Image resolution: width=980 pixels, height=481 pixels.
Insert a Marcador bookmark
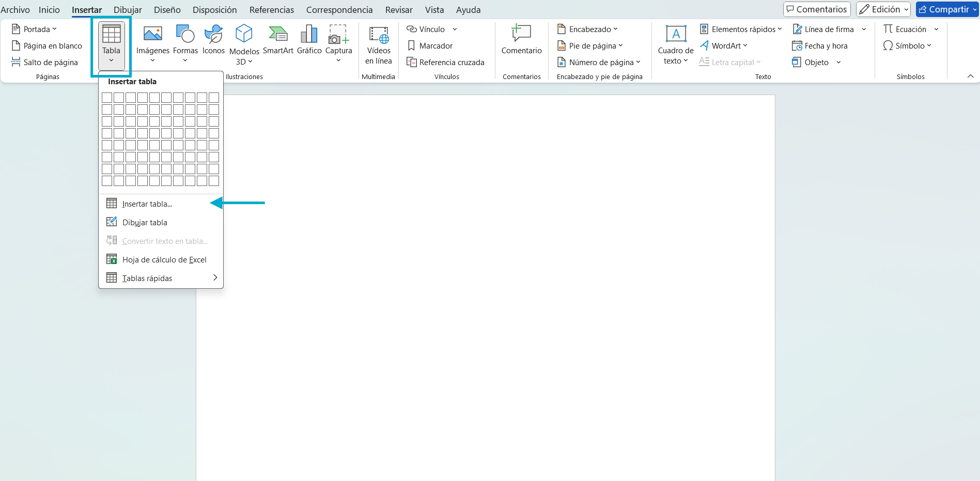point(430,46)
